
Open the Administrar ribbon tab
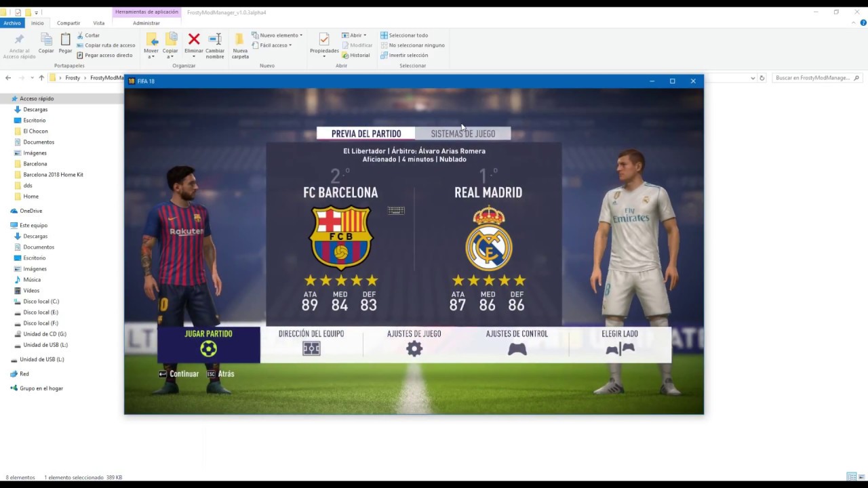pos(146,23)
